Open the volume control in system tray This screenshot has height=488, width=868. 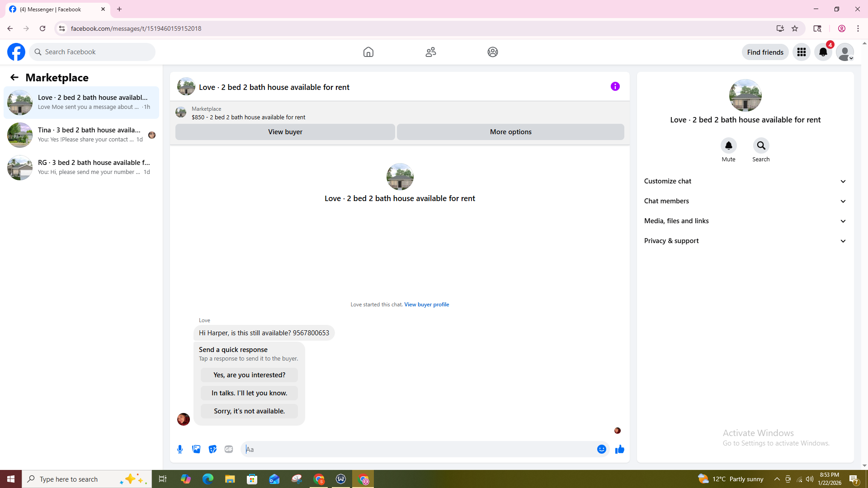(x=810, y=479)
